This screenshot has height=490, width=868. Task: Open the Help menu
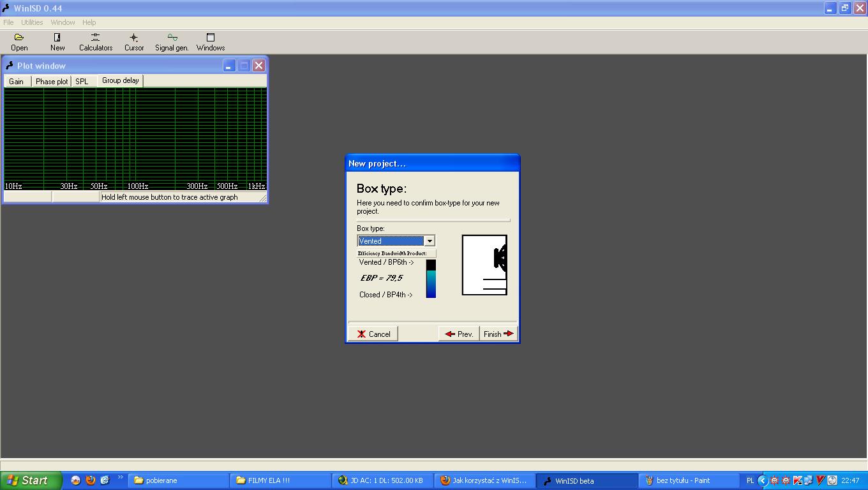pyautogui.click(x=89, y=22)
